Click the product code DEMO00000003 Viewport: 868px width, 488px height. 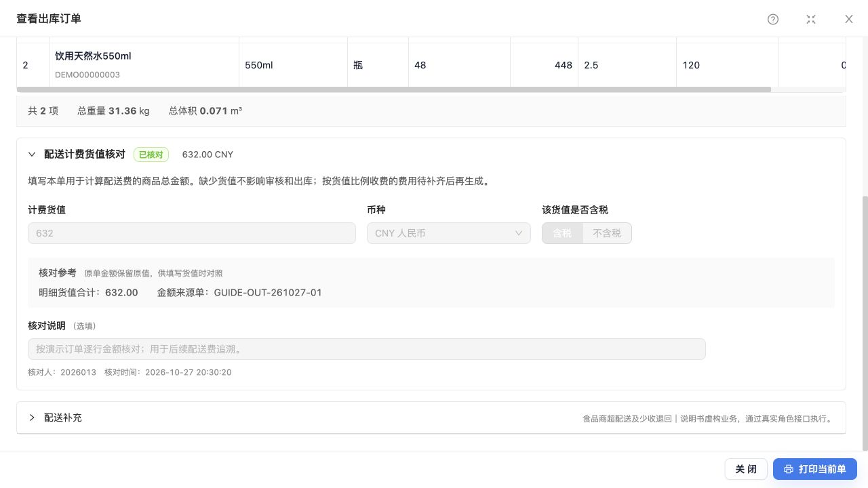[x=87, y=75]
